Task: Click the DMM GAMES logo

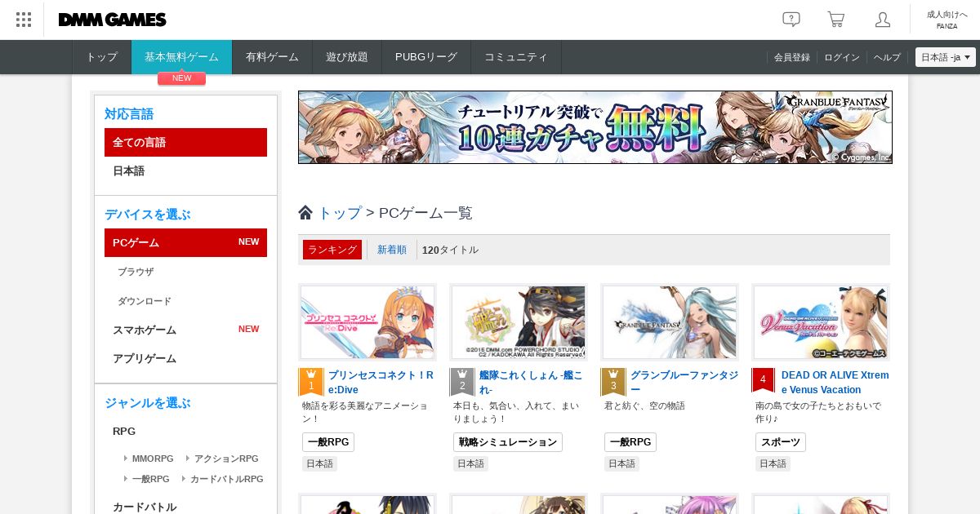Action: [112, 20]
